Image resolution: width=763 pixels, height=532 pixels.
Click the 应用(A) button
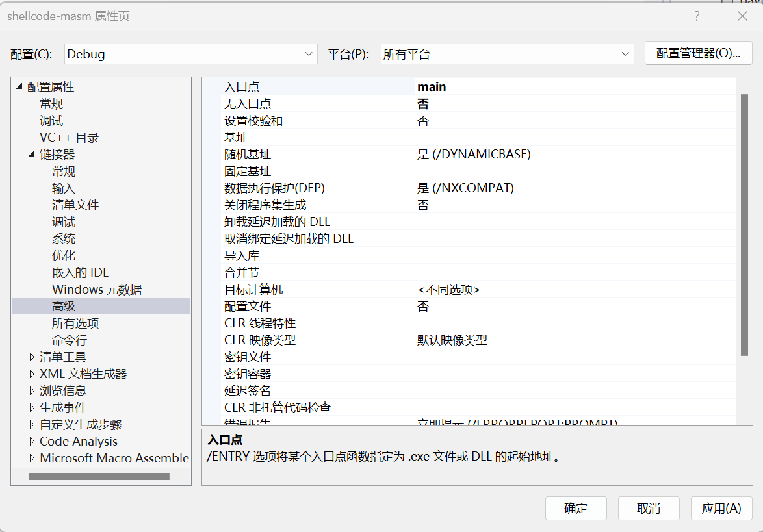pyautogui.click(x=721, y=509)
